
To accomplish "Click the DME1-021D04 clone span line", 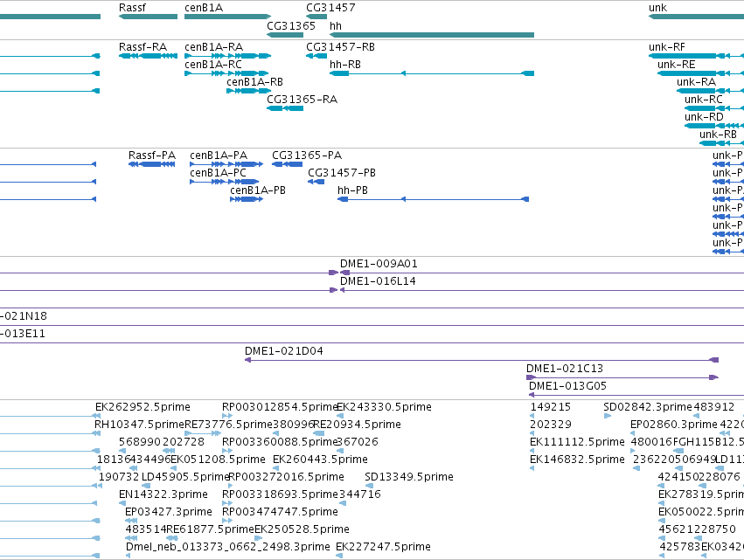I will pyautogui.click(x=482, y=360).
